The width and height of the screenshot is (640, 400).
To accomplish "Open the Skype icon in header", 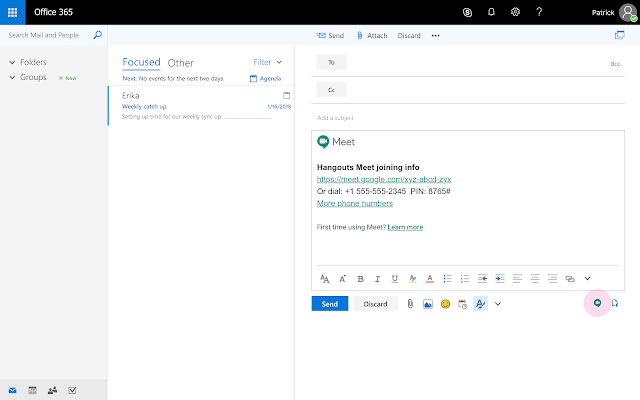I will 467,13.
